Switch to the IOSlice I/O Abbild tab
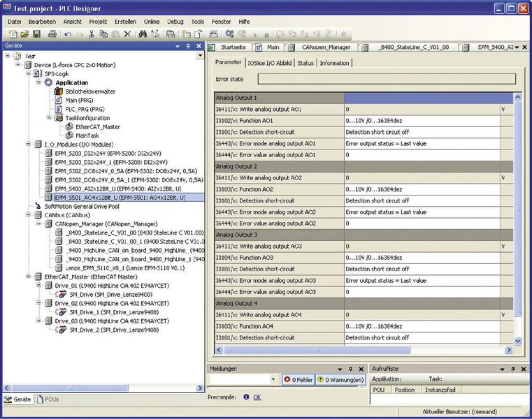Screen dimensions: 532x419 pyautogui.click(x=269, y=63)
